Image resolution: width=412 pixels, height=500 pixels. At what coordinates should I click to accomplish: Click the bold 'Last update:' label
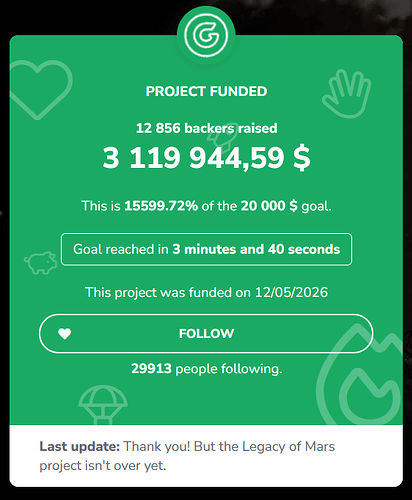click(x=79, y=446)
